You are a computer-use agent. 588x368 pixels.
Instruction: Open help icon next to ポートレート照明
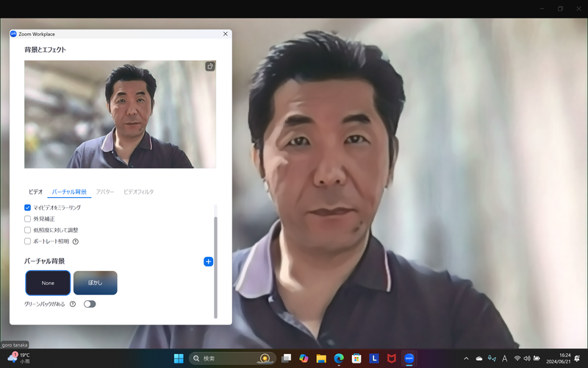(76, 241)
